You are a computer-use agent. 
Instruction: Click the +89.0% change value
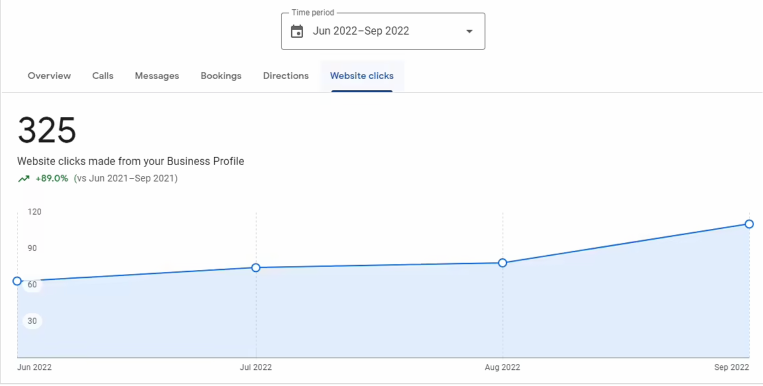pyautogui.click(x=52, y=179)
